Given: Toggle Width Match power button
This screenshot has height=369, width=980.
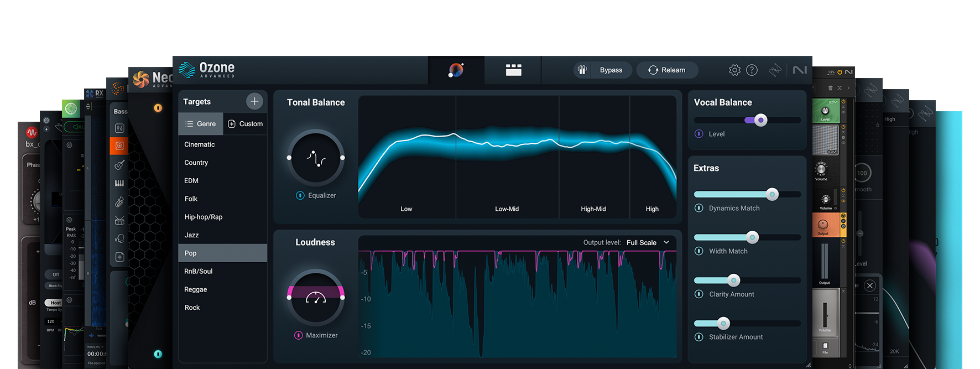Looking at the screenshot, I should coord(699,251).
